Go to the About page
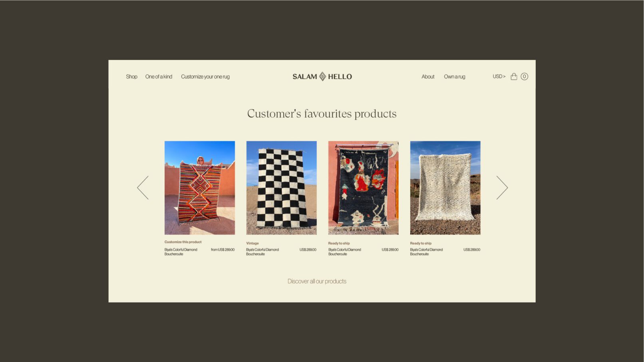The height and width of the screenshot is (362, 644). [x=428, y=77]
